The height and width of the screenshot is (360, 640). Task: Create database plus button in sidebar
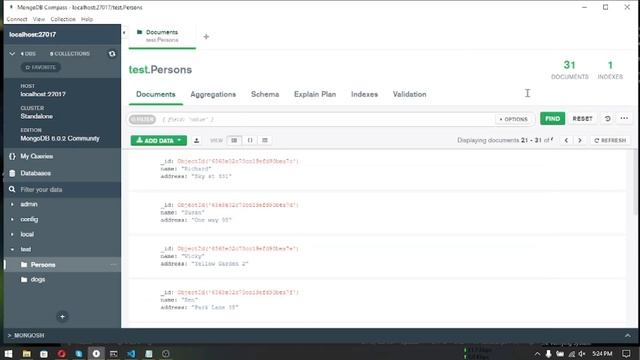coord(62,316)
